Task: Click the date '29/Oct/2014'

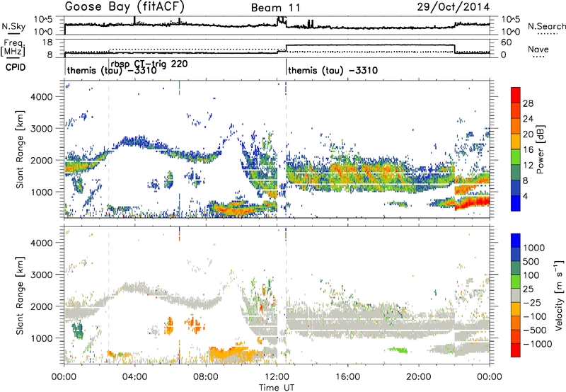Action: pyautogui.click(x=454, y=7)
